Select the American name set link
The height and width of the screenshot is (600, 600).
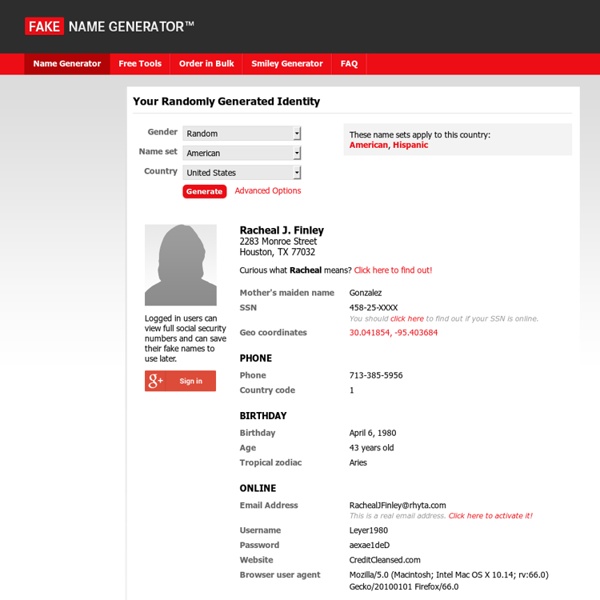[368, 145]
